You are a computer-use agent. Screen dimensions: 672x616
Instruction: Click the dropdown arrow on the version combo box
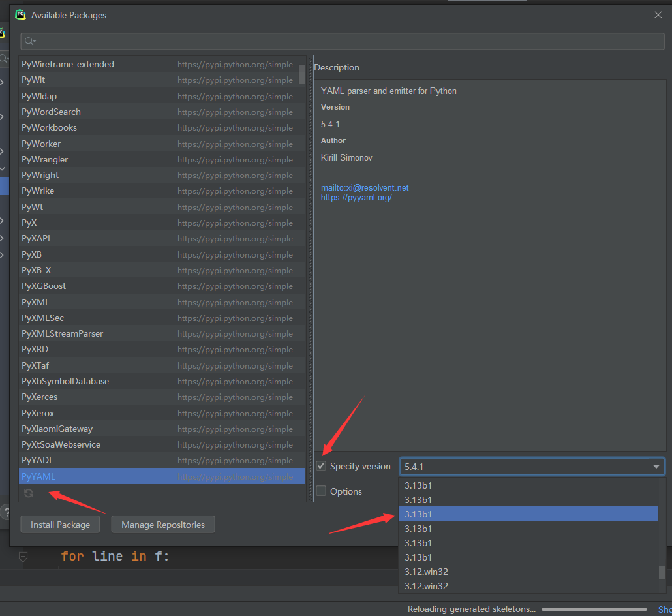pos(656,466)
